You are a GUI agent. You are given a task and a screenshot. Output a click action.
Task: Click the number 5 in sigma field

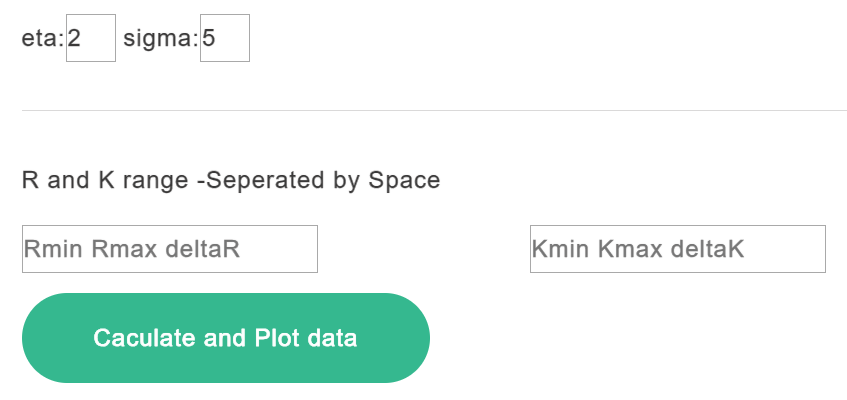(x=209, y=39)
